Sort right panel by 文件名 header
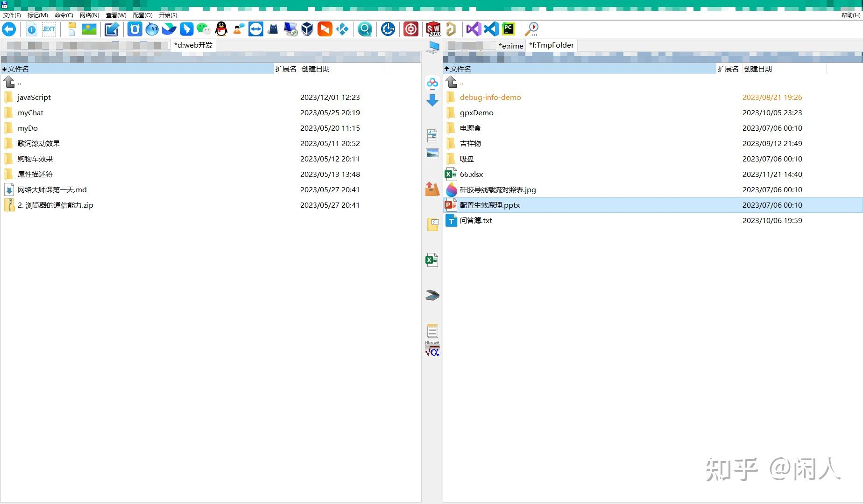Viewport: 863px width, 504px height. (x=580, y=69)
